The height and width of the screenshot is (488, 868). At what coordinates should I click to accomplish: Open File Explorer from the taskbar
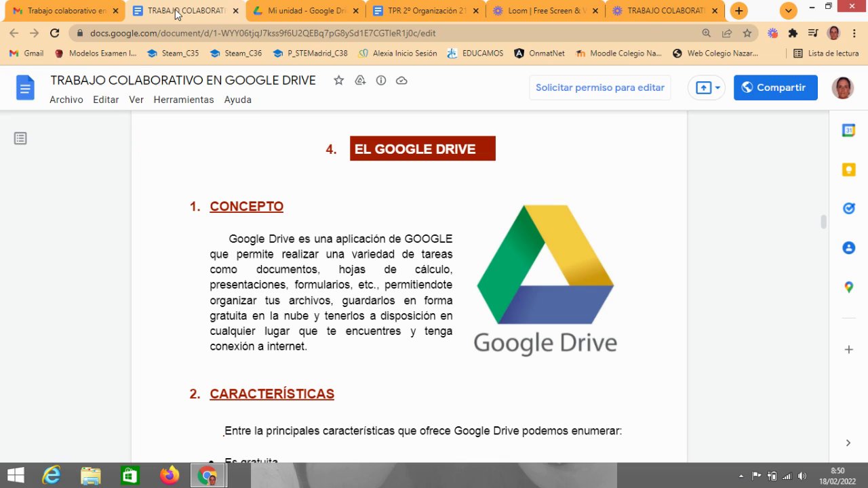[90, 475]
